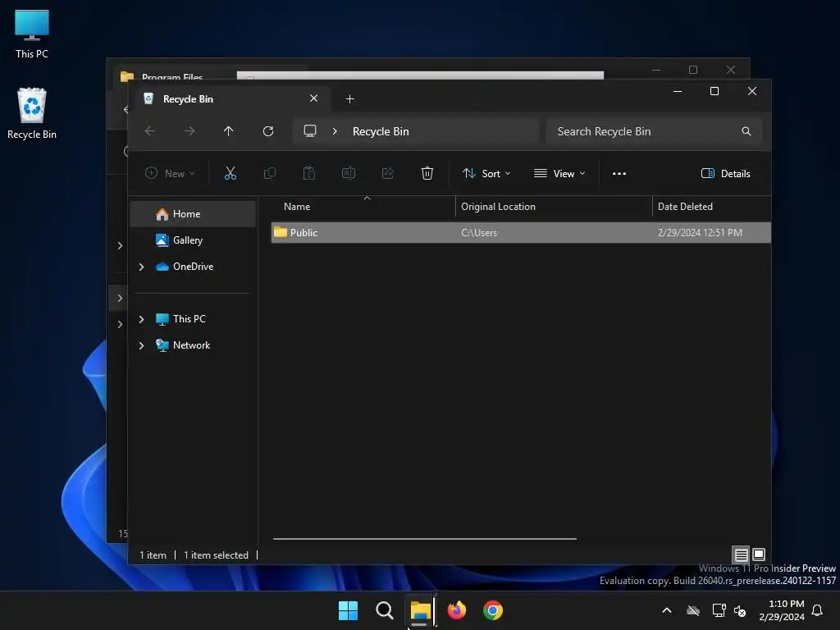Expand Network in the navigation pane

141,345
